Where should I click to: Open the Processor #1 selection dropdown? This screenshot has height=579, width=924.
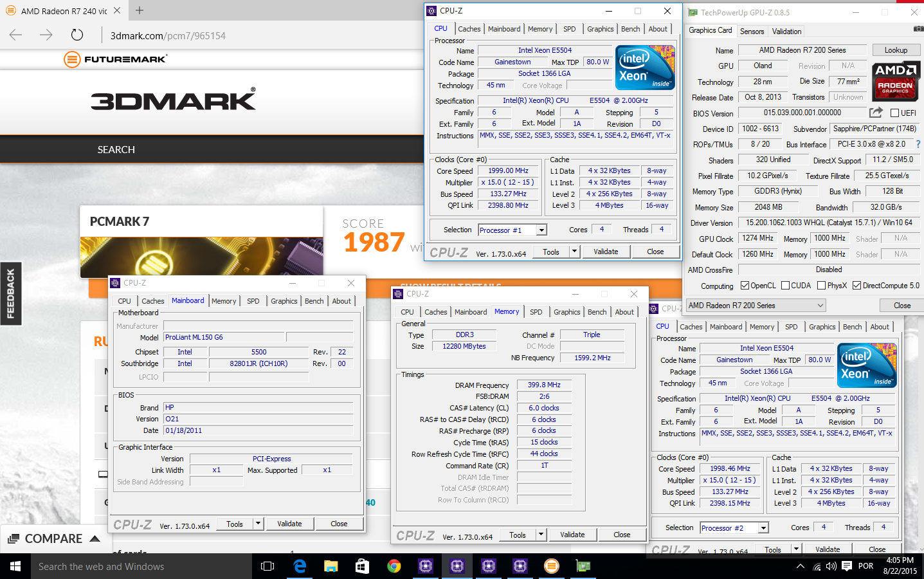541,230
